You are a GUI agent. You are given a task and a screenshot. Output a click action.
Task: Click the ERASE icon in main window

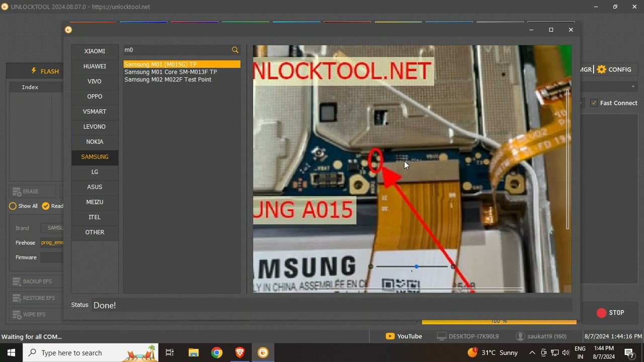click(17, 192)
